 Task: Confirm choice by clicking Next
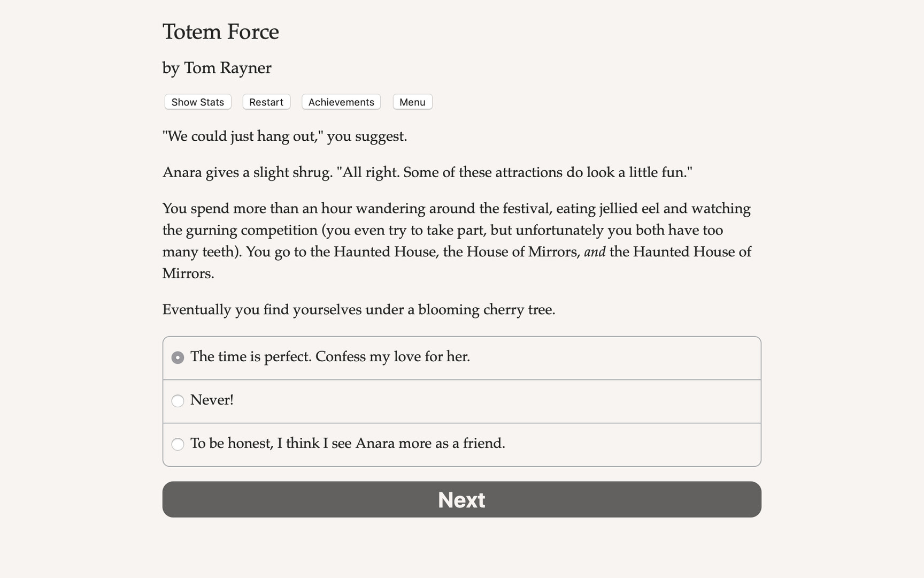coord(461,499)
